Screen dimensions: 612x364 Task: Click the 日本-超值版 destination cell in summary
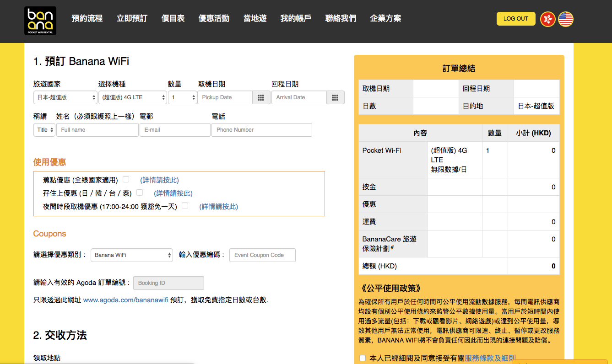click(x=536, y=106)
